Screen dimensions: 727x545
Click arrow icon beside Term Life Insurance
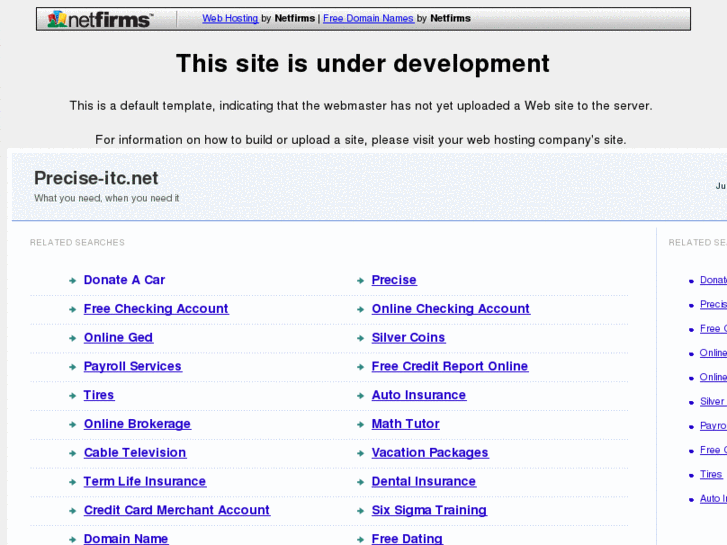(x=72, y=482)
